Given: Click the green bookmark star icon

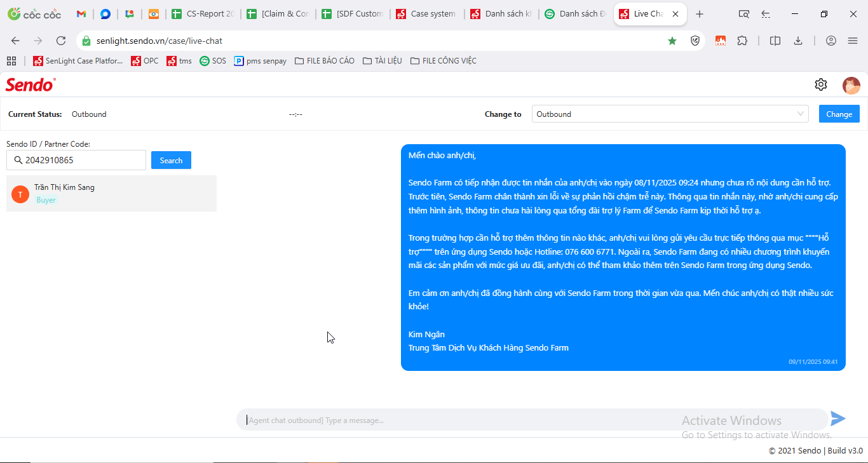Looking at the screenshot, I should [x=672, y=41].
